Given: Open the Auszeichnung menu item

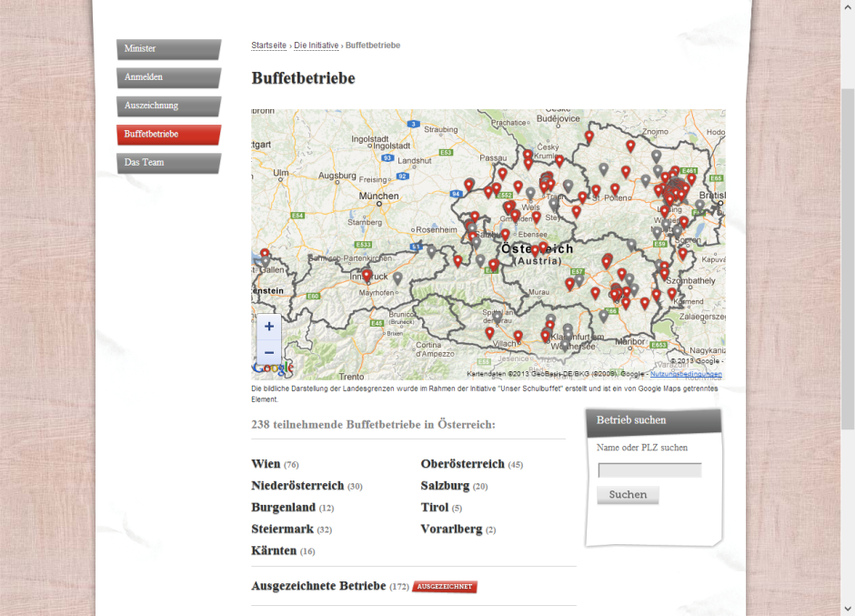Looking at the screenshot, I should click(x=168, y=106).
